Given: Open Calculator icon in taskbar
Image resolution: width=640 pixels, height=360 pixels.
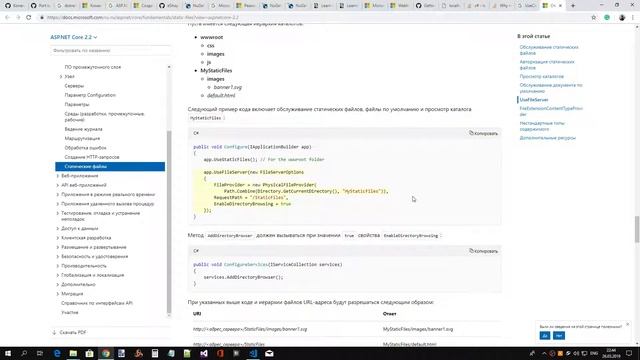Looking at the screenshot, I should tap(155, 353).
